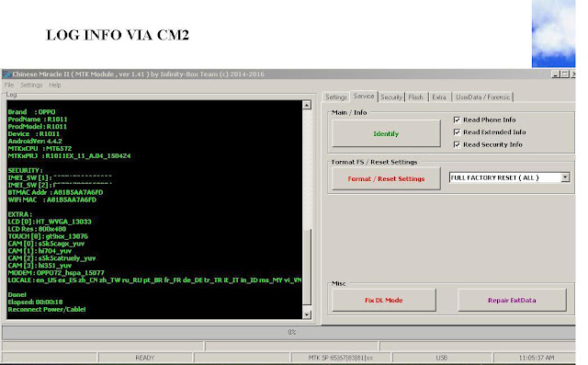Click the Format / Reset Settings button

tap(386, 178)
